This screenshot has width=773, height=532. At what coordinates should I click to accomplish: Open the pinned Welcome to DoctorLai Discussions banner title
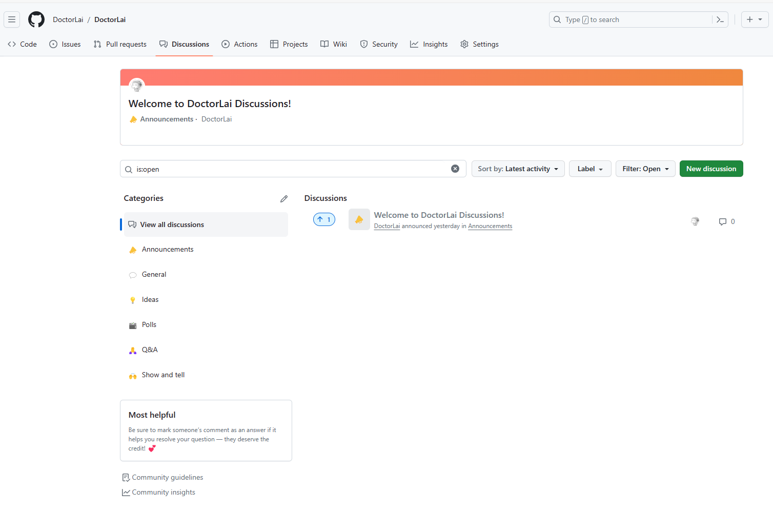210,104
